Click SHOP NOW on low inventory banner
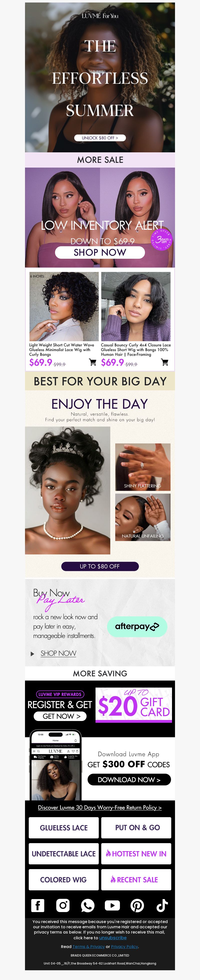 (x=100, y=252)
